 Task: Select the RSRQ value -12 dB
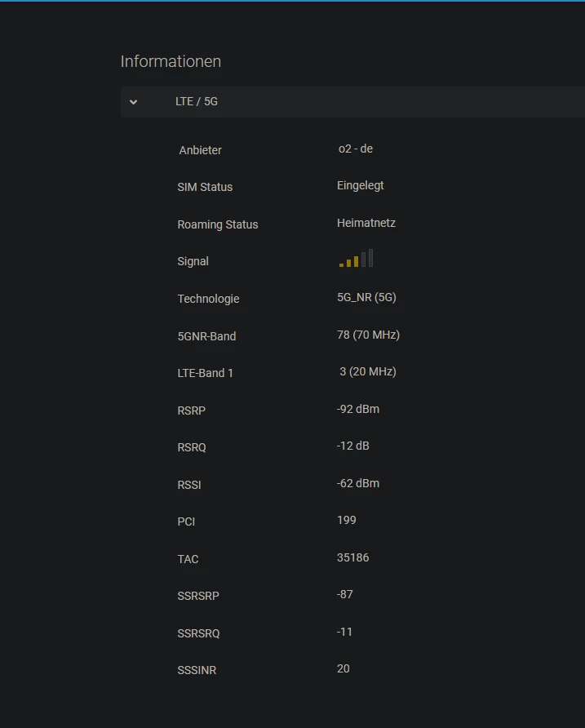tap(352, 446)
